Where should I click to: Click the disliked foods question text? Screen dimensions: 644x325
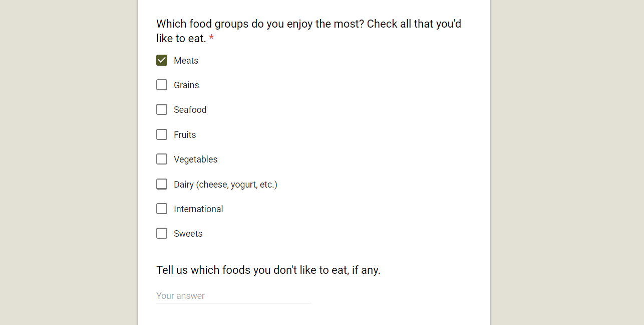pos(268,270)
